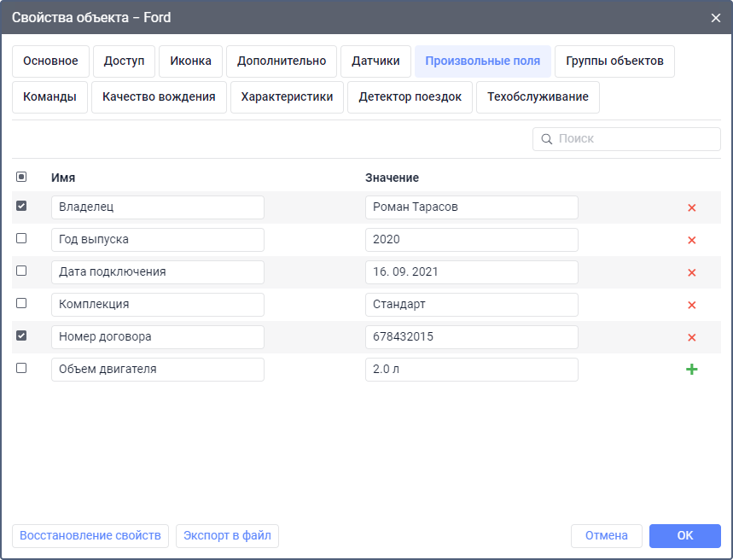Delete the Номер договора row
Image resolution: width=733 pixels, height=560 pixels.
[691, 337]
